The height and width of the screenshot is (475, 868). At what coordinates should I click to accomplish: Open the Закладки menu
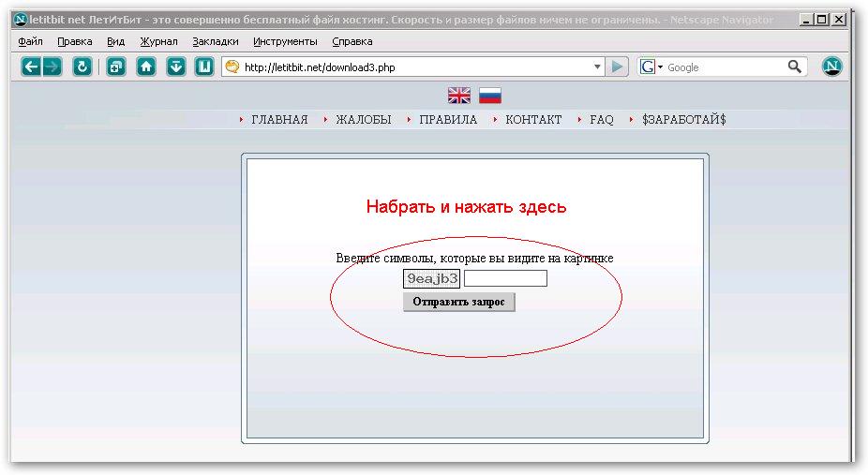(x=216, y=41)
